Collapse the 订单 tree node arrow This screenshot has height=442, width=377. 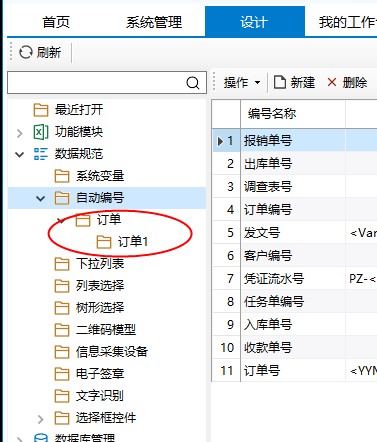(x=61, y=220)
